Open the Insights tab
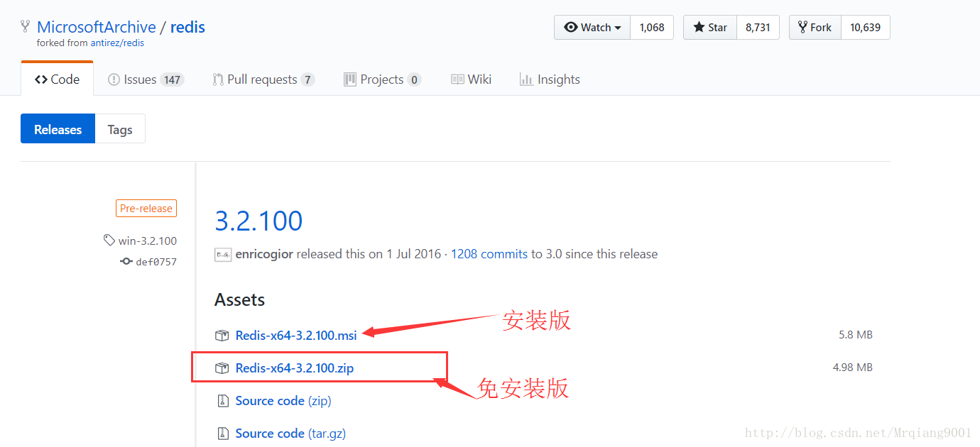Viewport: 980px width, 447px height. (550, 79)
